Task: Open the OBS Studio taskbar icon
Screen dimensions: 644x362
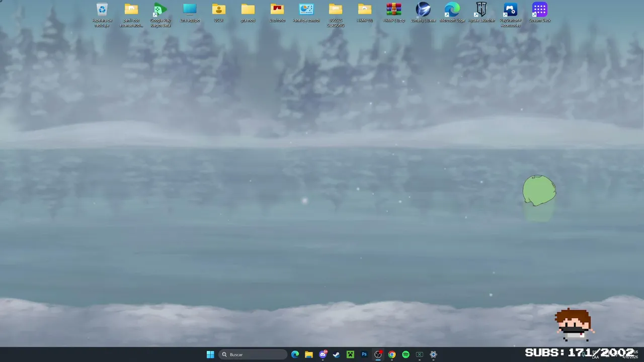Action: point(378,354)
